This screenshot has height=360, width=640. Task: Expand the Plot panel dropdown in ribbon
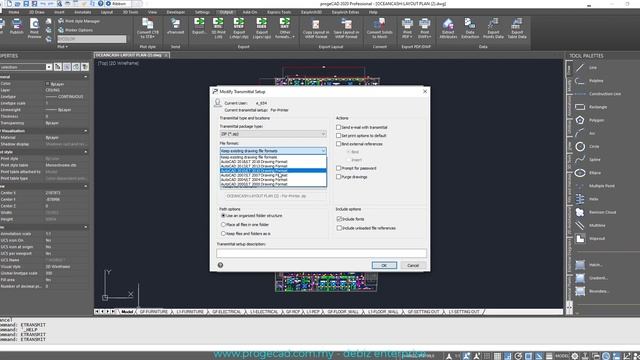(62, 47)
